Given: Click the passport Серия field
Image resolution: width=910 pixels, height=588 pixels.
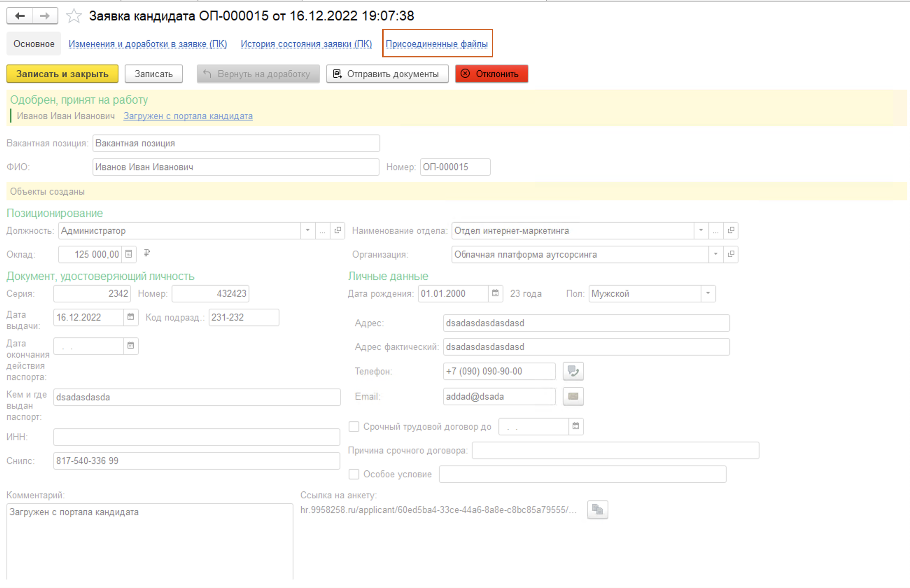Looking at the screenshot, I should 92,294.
